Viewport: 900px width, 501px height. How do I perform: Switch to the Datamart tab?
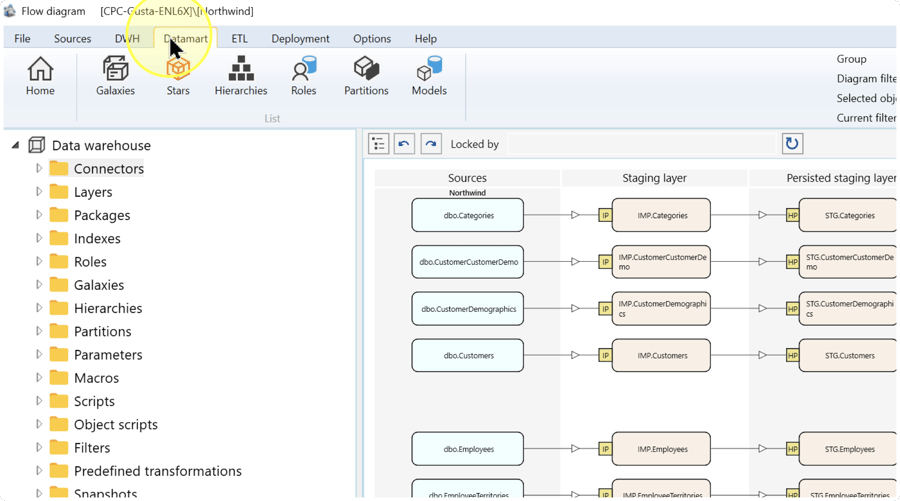click(x=185, y=38)
